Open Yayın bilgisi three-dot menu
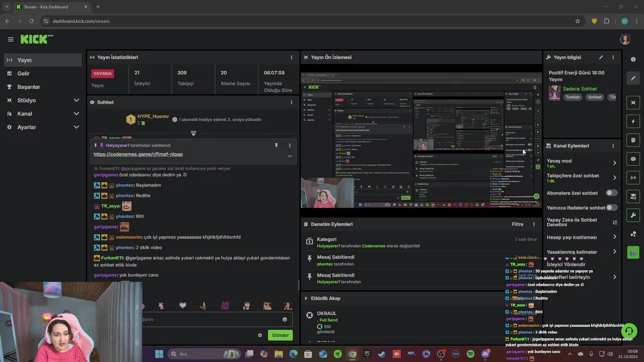The image size is (644, 362). (x=613, y=57)
